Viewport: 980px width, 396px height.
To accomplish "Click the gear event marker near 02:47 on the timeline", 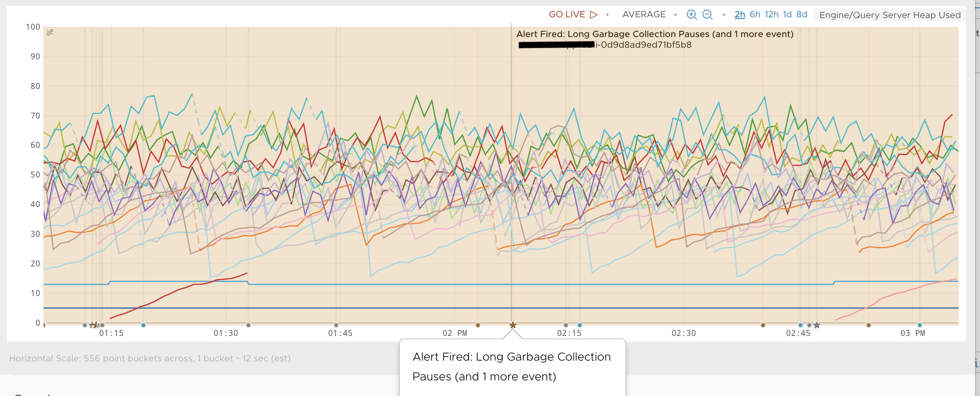I will click(817, 325).
